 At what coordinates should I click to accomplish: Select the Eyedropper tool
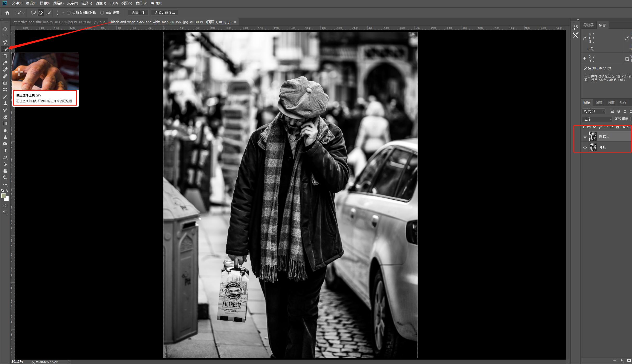click(x=5, y=63)
